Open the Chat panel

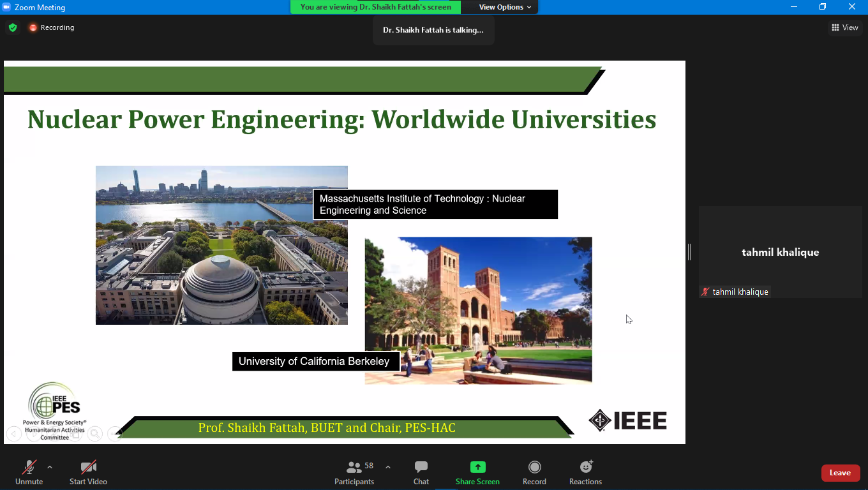[x=421, y=473]
